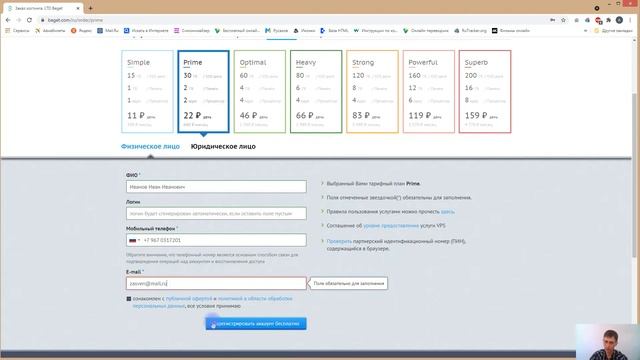
Task: Open the Авиабилеты bookmark
Action: pyautogui.click(x=50, y=31)
